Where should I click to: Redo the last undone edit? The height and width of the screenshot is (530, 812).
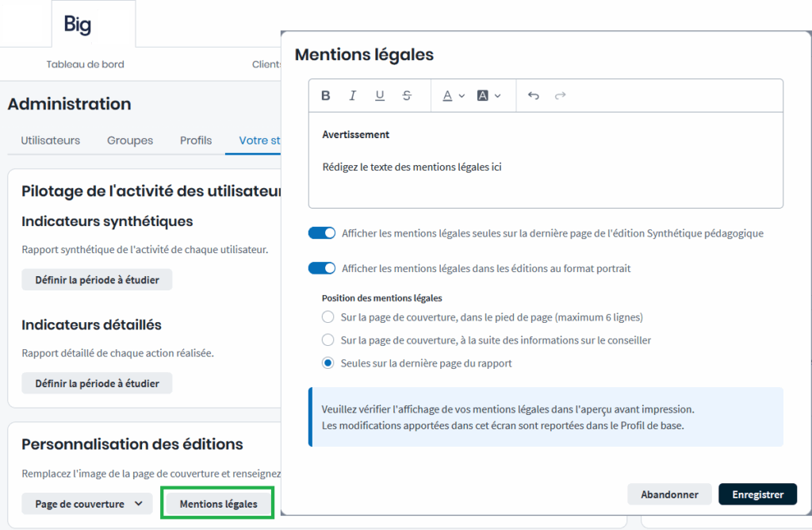pos(561,96)
